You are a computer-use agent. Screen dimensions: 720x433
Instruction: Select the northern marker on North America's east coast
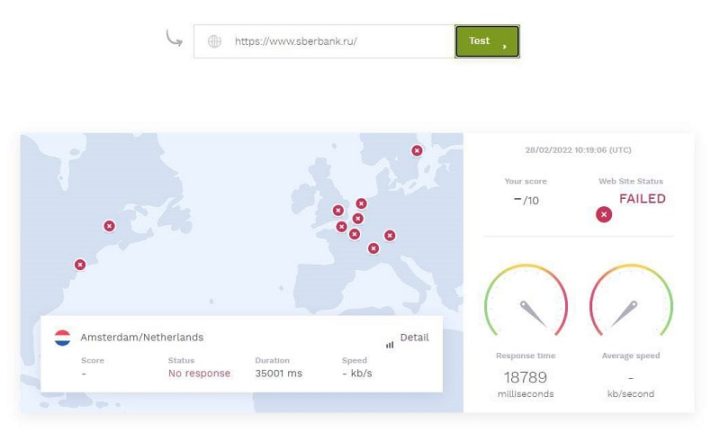coord(109,226)
